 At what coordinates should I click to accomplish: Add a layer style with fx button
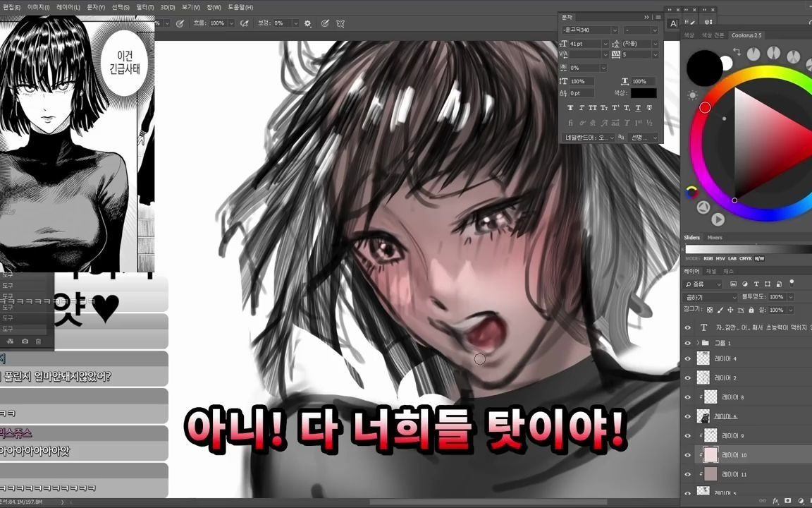point(775,501)
